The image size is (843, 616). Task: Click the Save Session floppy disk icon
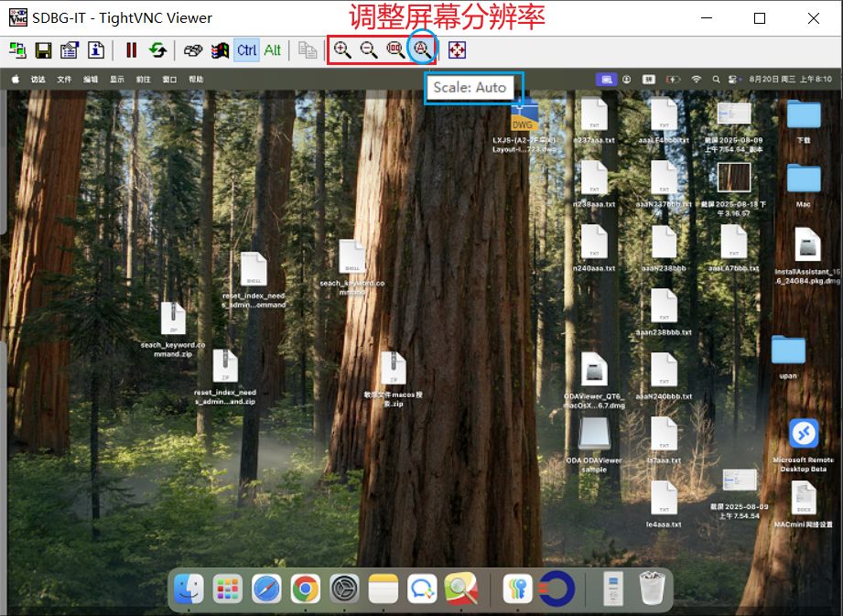pyautogui.click(x=44, y=50)
